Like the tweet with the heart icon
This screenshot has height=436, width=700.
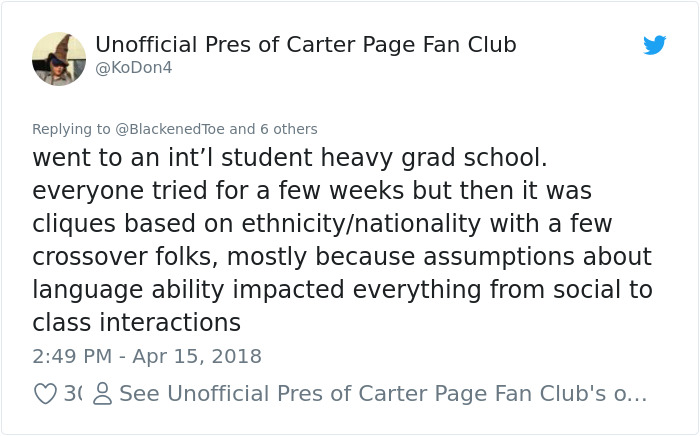(45, 394)
